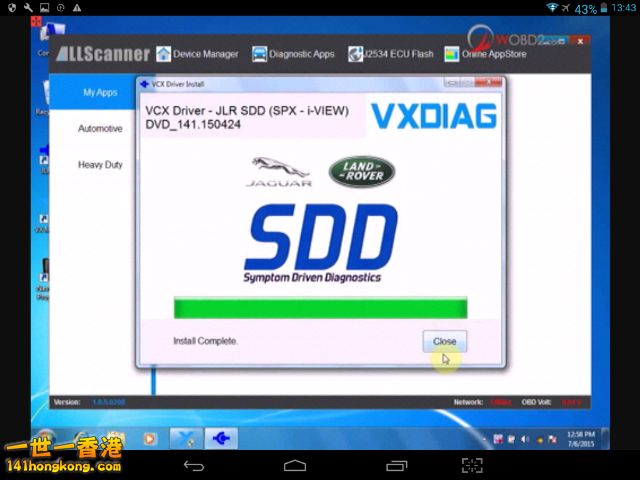Screen dimensions: 640x480
Task: Click the VXDIAG logo
Action: (x=434, y=116)
